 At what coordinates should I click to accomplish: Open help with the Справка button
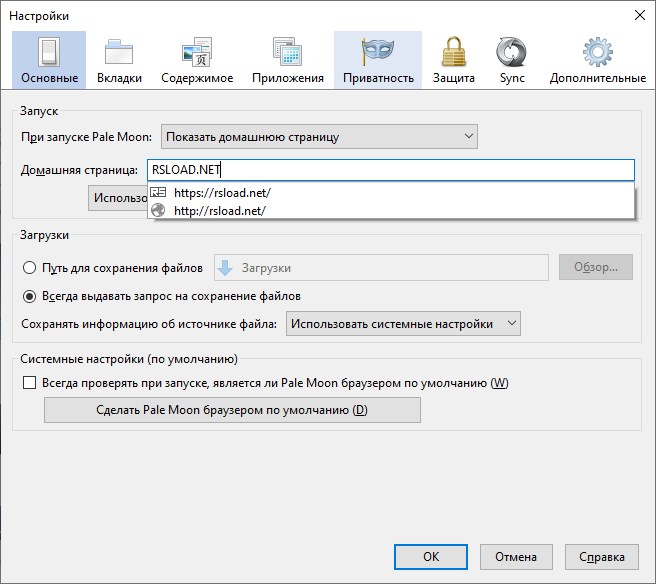click(x=602, y=557)
